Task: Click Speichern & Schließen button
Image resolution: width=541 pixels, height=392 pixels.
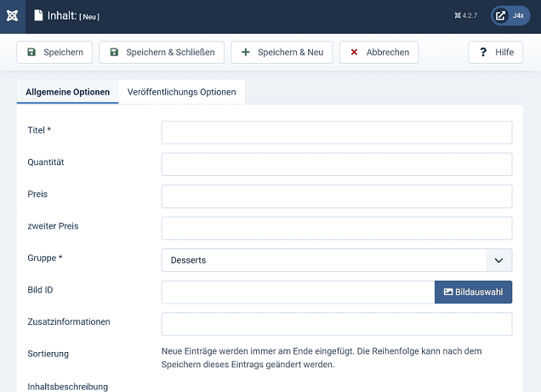Action: (162, 53)
